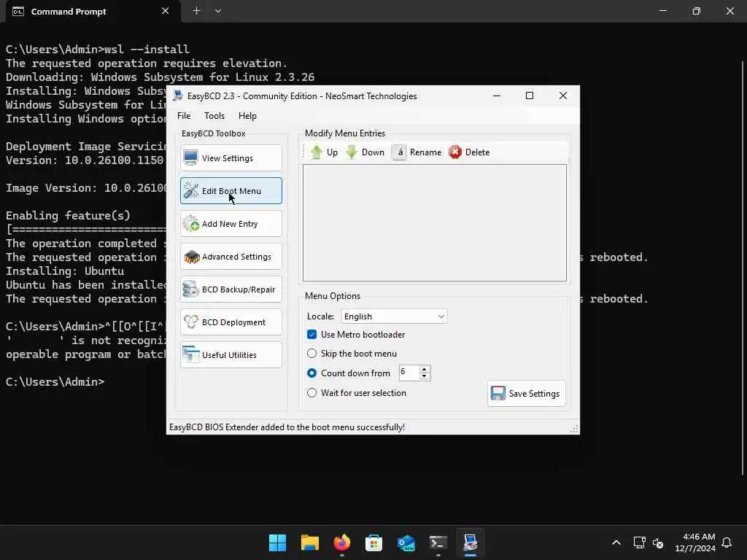This screenshot has width=747, height=560.
Task: Click the Save Settings floppy button
Action: 527,393
